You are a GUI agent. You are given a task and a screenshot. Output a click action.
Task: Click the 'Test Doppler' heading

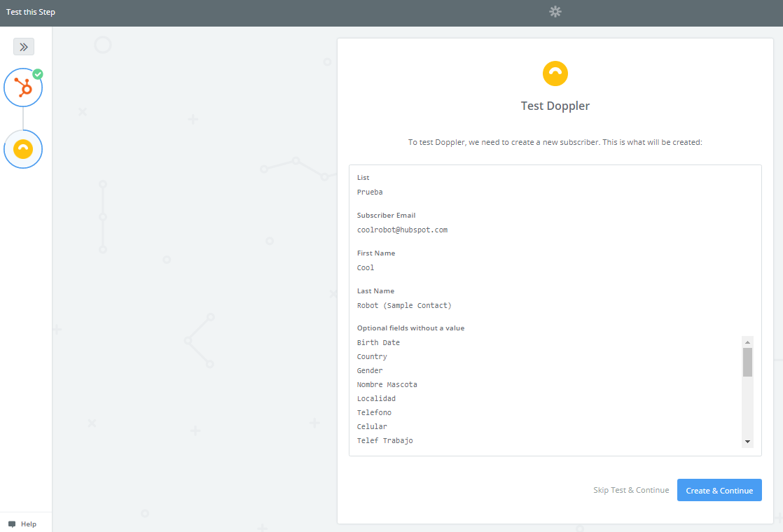[x=555, y=106]
